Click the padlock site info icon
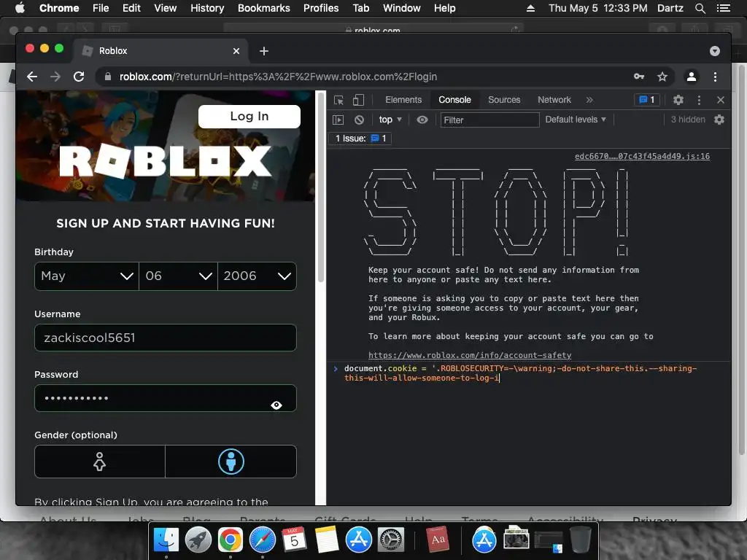The image size is (747, 560). pos(108,77)
